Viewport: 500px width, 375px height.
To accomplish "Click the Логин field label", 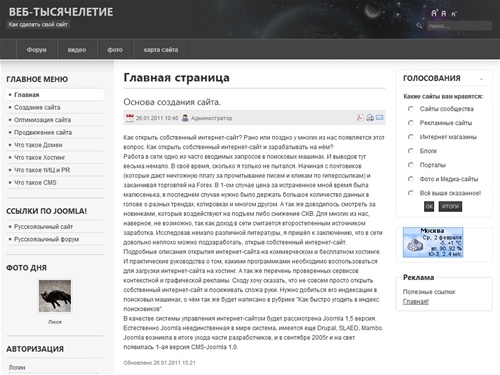I will 17,367.
